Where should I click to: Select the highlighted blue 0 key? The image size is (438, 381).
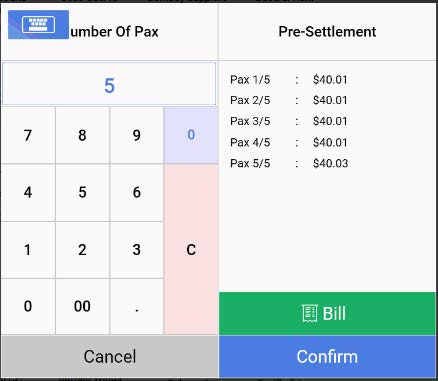(x=191, y=135)
